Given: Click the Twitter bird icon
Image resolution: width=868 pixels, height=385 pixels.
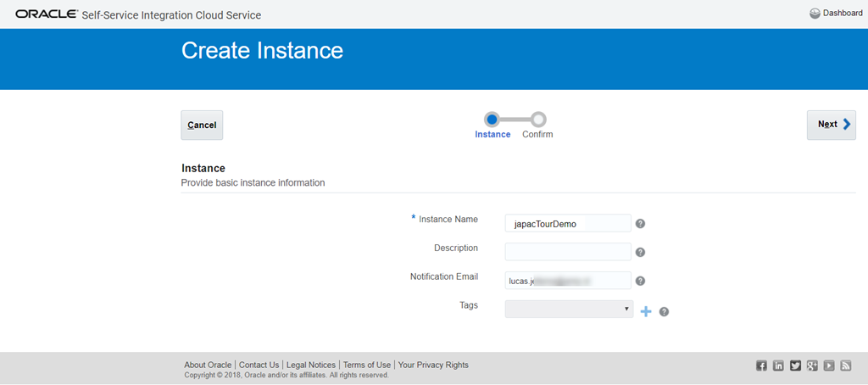Looking at the screenshot, I should click(x=795, y=365).
